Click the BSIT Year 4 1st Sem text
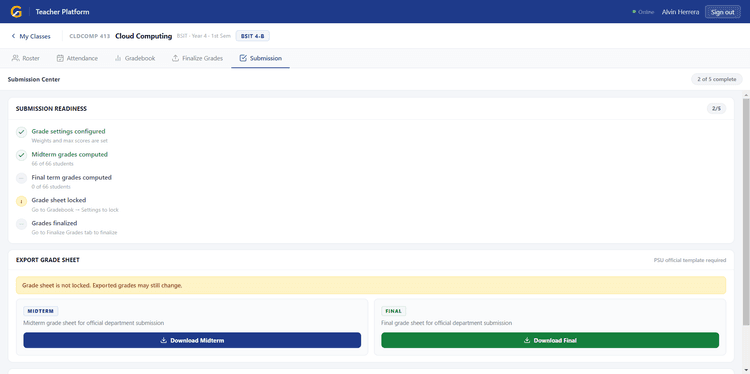 (204, 36)
